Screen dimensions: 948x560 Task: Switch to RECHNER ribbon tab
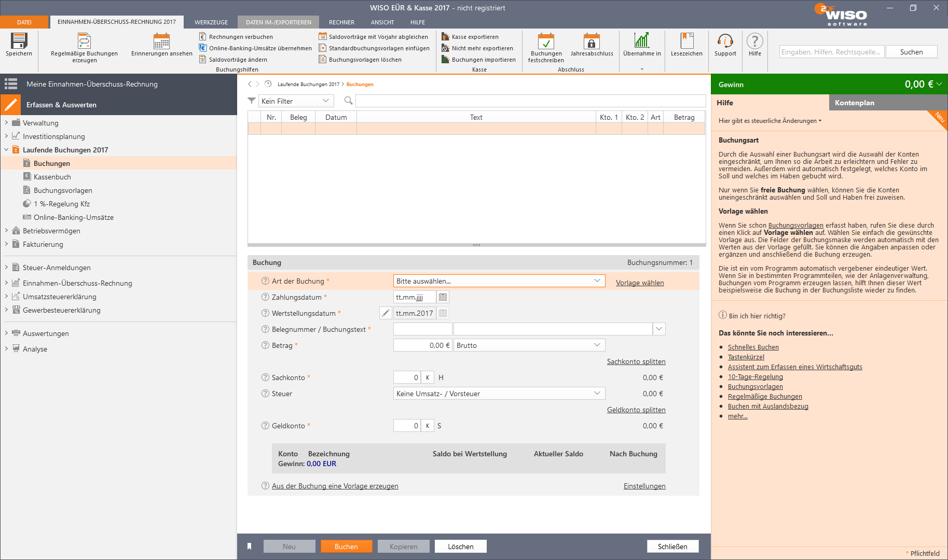click(x=341, y=22)
